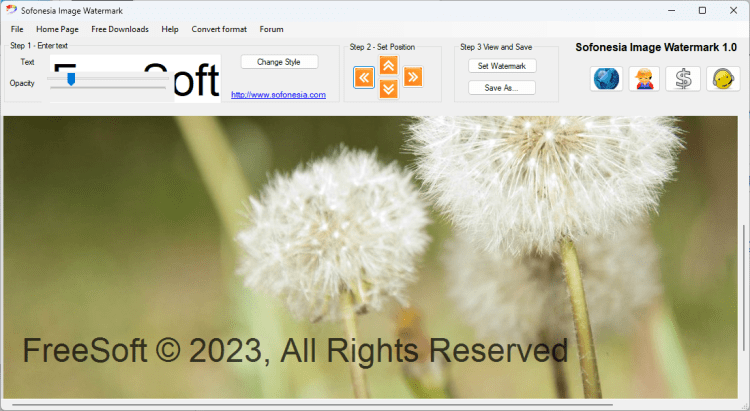
Task: Open the globe website icon
Action: 606,78
